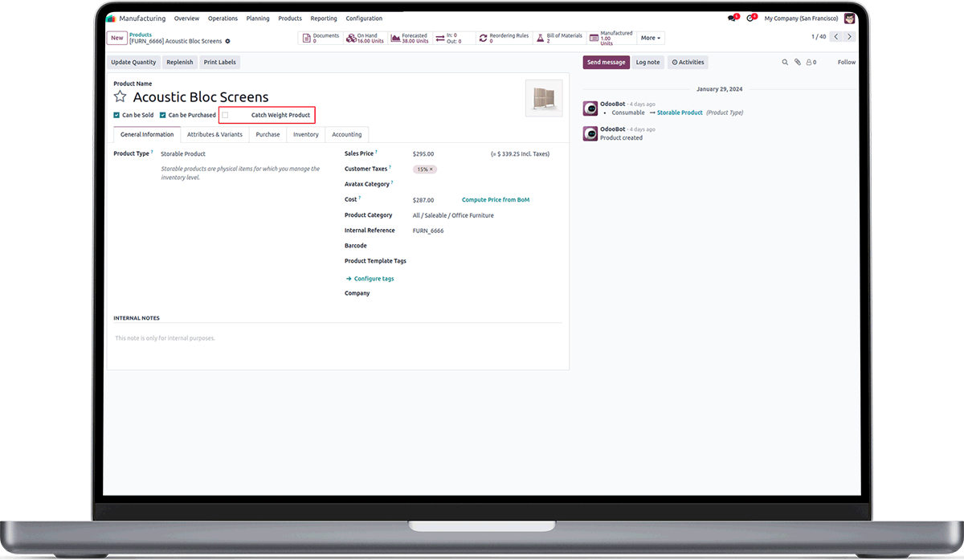
Task: Click the Configure tags link
Action: tap(370, 279)
